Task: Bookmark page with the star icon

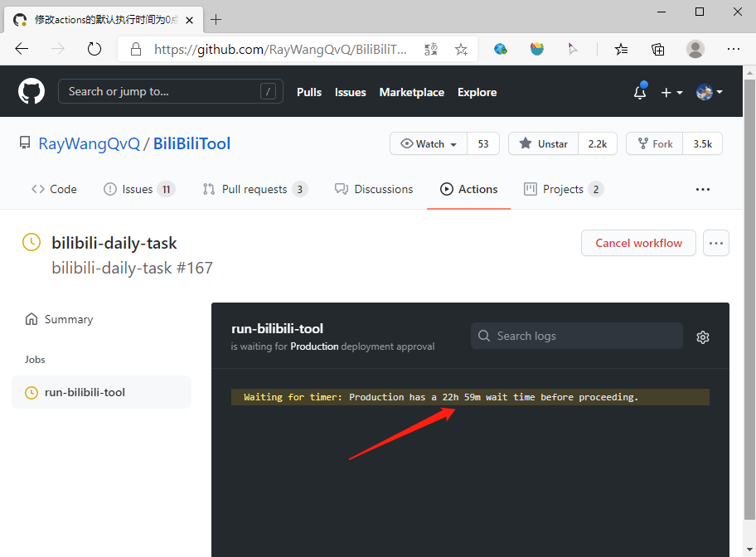Action: point(461,50)
